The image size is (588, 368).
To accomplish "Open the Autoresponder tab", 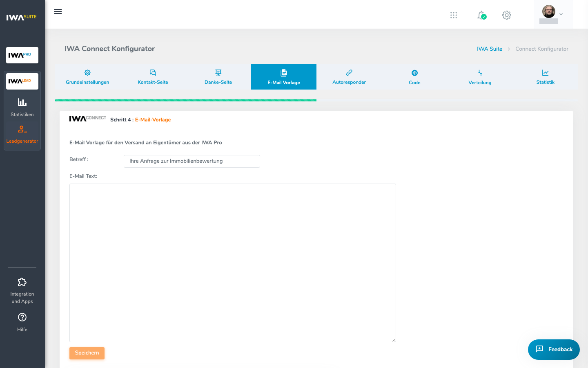I will tap(349, 77).
